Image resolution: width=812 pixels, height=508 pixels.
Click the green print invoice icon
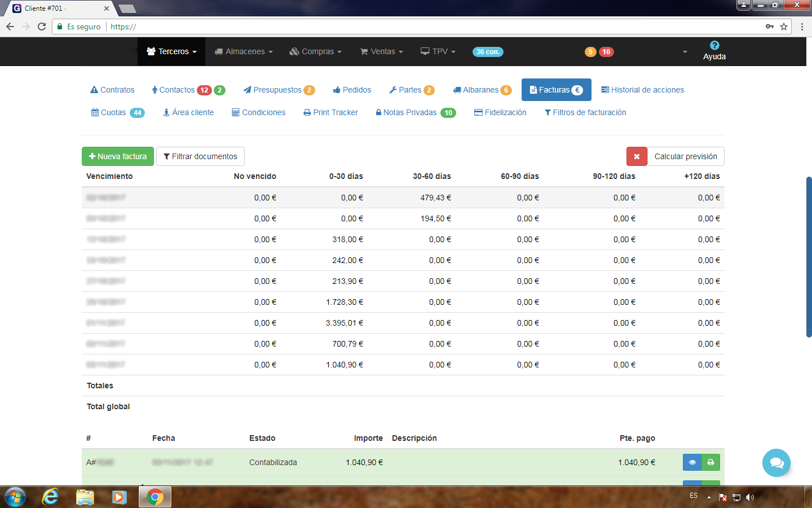710,462
